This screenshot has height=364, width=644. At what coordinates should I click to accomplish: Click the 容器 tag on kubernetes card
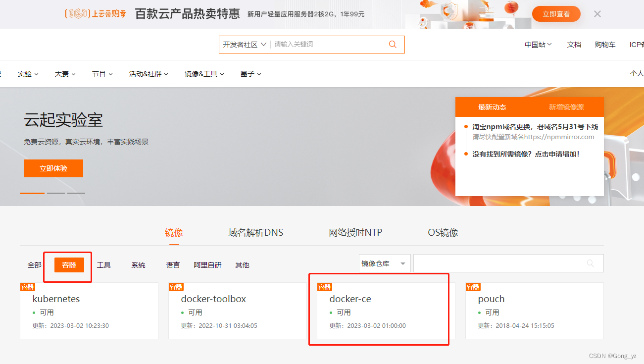[x=28, y=287]
